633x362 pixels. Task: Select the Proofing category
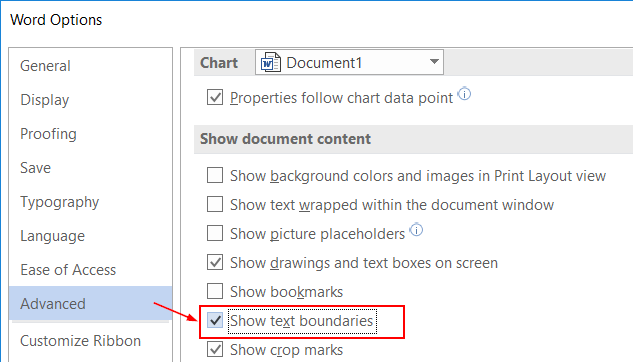(x=48, y=134)
